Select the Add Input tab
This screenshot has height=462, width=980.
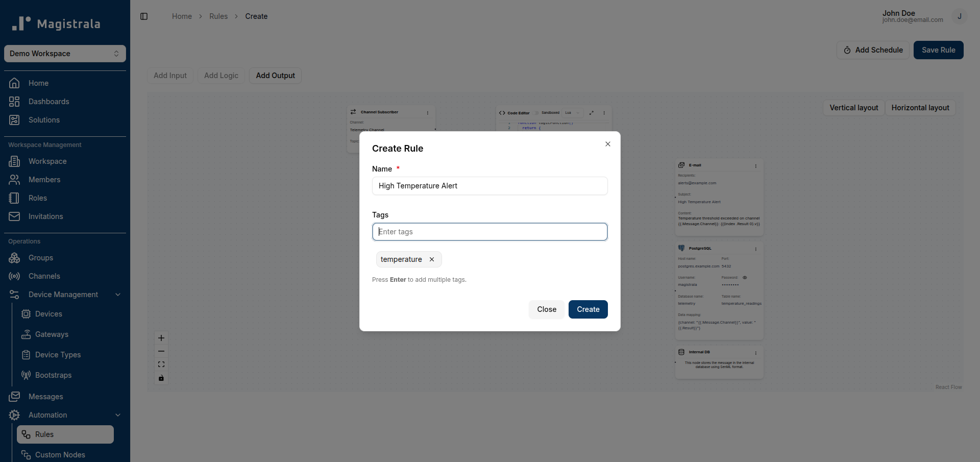[170, 76]
